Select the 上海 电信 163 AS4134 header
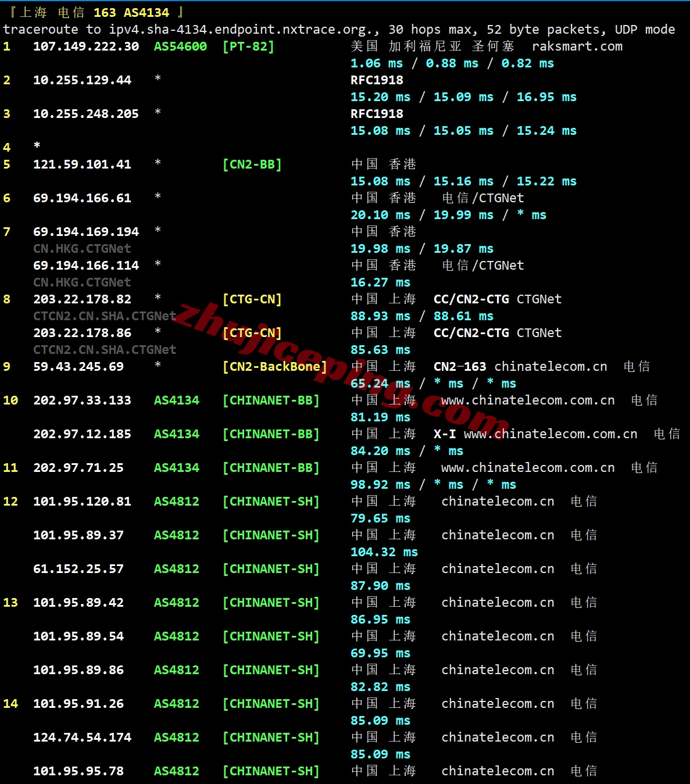Screen dimensions: 690x784 [x=94, y=12]
